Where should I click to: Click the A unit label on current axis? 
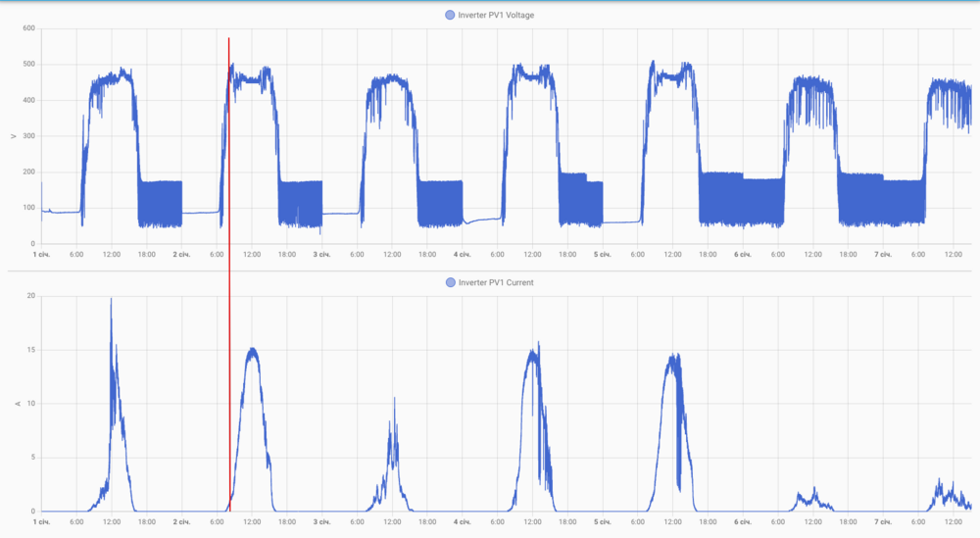click(18, 404)
